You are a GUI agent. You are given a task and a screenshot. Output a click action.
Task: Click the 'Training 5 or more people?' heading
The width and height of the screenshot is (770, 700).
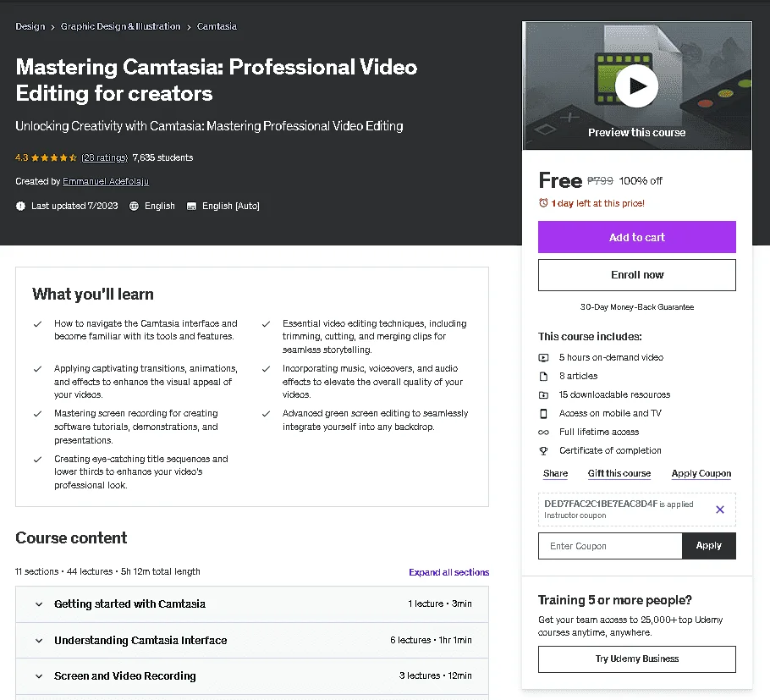(x=615, y=600)
